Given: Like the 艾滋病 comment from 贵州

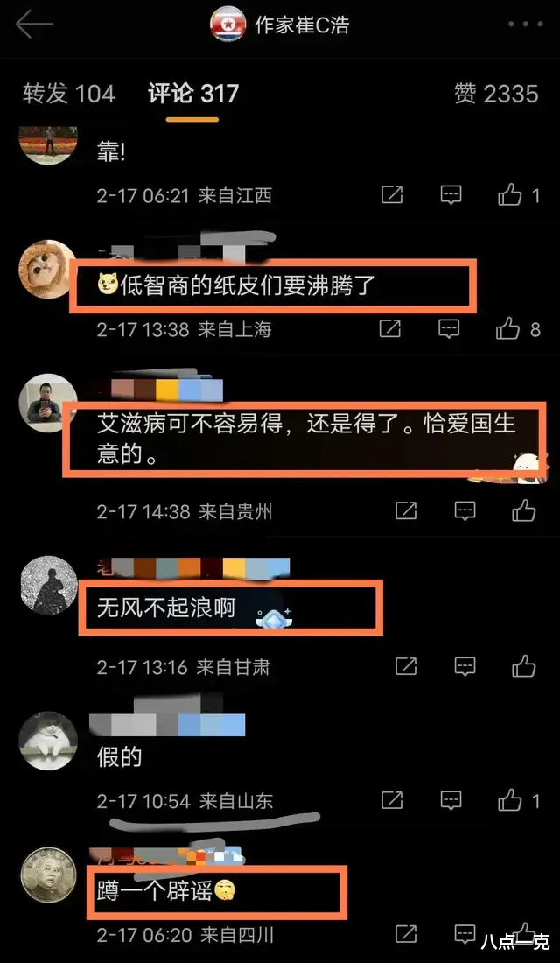Looking at the screenshot, I should (x=524, y=510).
